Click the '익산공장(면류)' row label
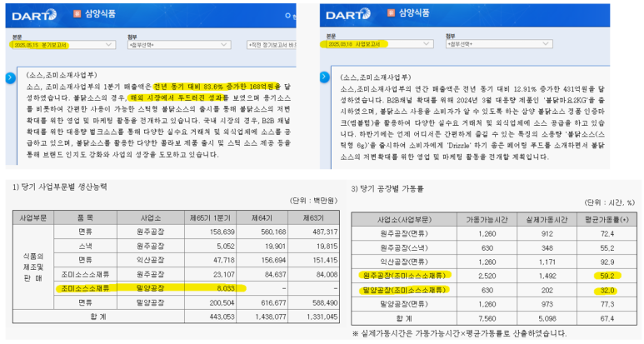644x344 pixels. click(404, 262)
